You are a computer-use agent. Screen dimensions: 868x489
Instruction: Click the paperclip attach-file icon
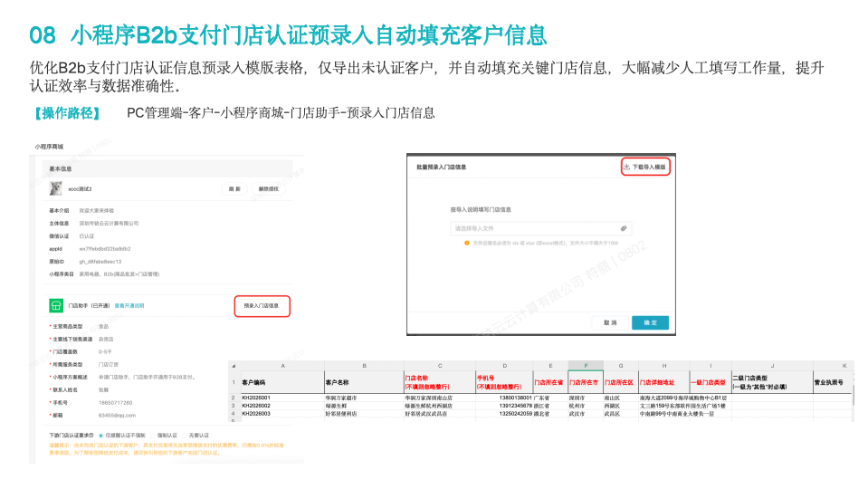[x=624, y=228]
